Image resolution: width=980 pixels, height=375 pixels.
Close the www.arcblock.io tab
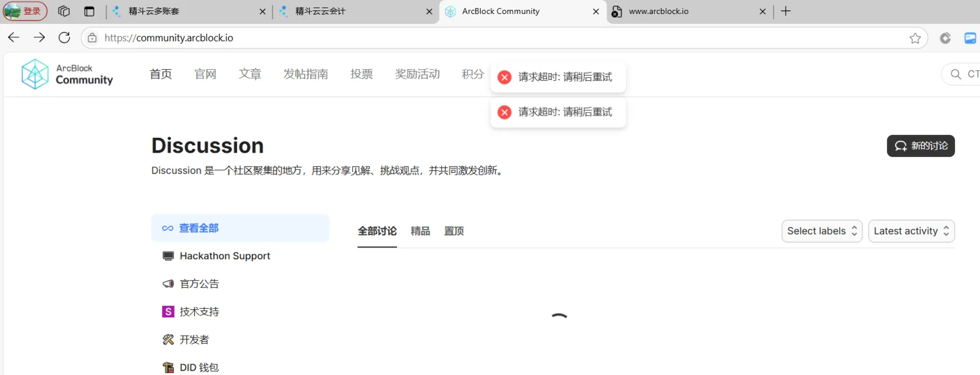click(x=763, y=11)
